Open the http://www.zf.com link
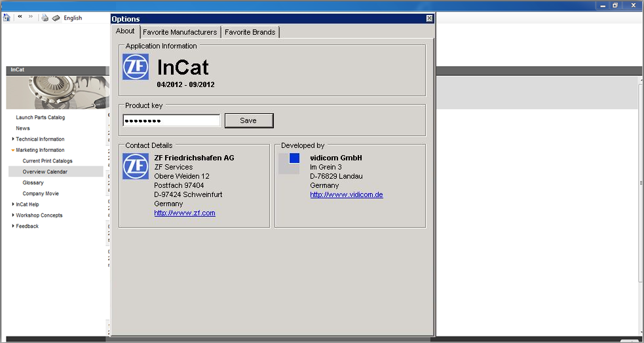This screenshot has height=343, width=644. (x=185, y=213)
